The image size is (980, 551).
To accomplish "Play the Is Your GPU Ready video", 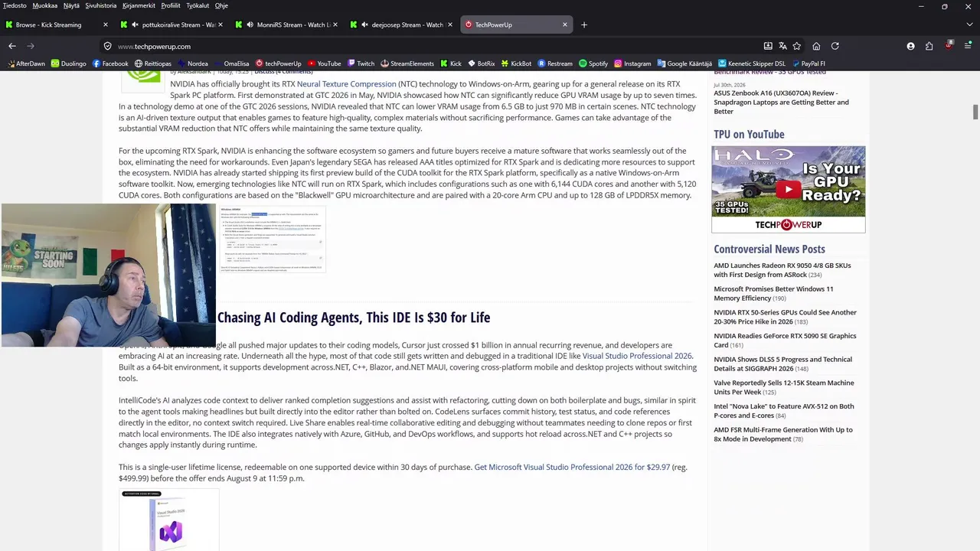I will coord(789,189).
